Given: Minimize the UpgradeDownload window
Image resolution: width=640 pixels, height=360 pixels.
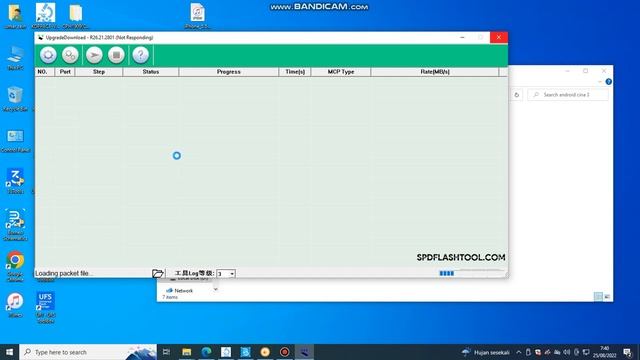Looking at the screenshot, I should [462, 38].
